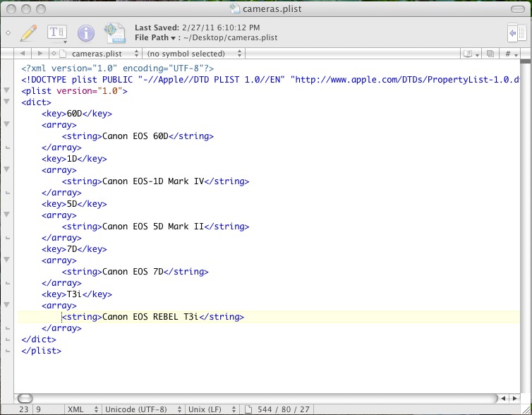Open the XML language selector
Image resolution: width=532 pixels, height=415 pixels.
83,409
